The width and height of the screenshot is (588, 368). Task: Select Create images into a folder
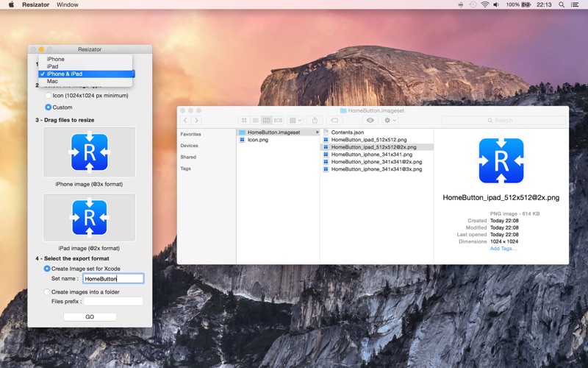pyautogui.click(x=47, y=291)
